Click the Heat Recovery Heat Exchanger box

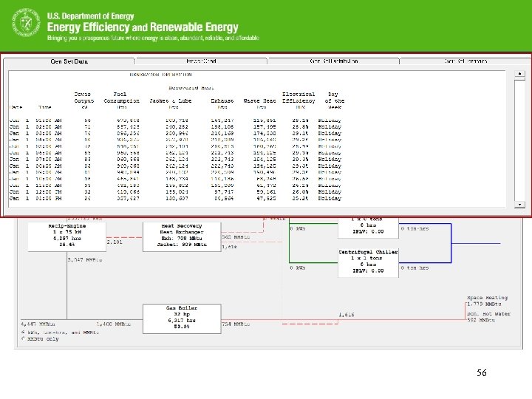coord(182,236)
